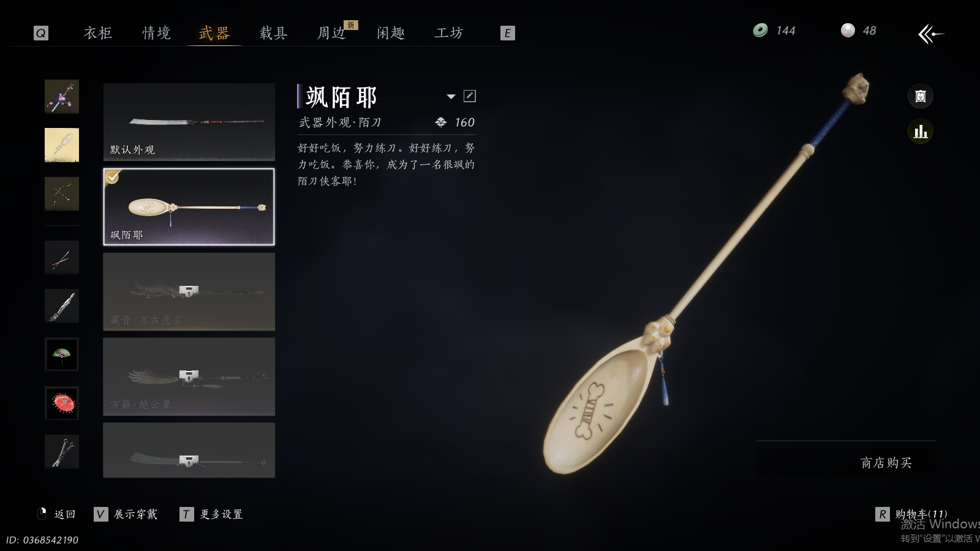Viewport: 980px width, 551px height.
Task: Switch to the 工坊 tab
Action: click(x=449, y=33)
